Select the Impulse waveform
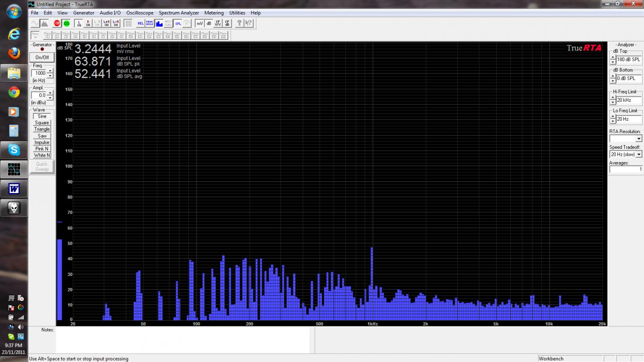 tap(42, 142)
